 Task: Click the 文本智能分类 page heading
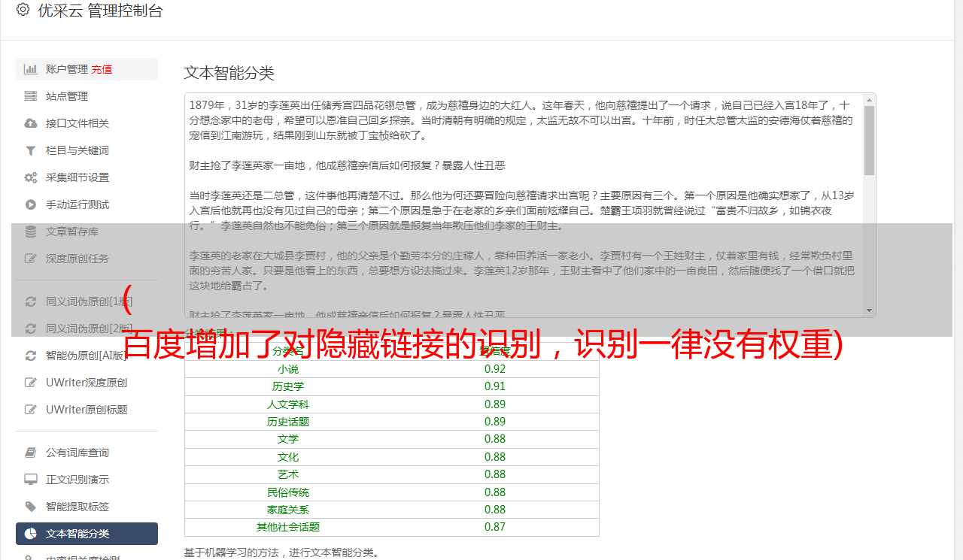click(x=229, y=73)
